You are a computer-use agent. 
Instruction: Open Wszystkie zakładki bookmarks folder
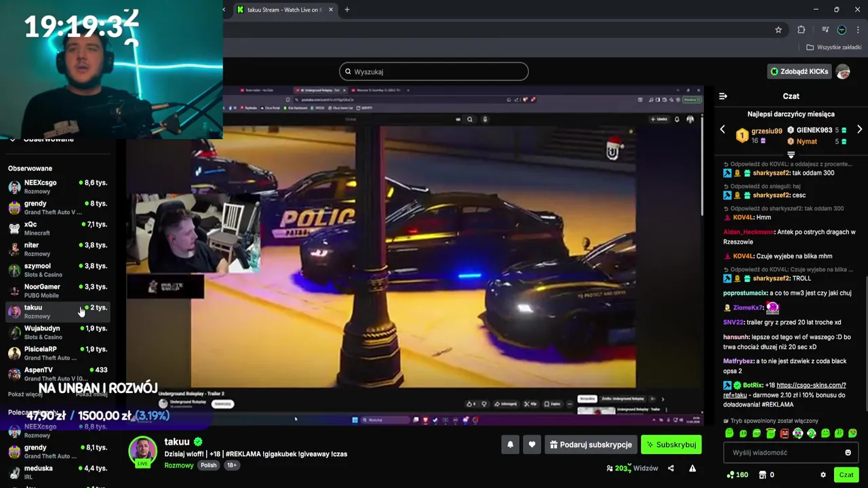[833, 47]
